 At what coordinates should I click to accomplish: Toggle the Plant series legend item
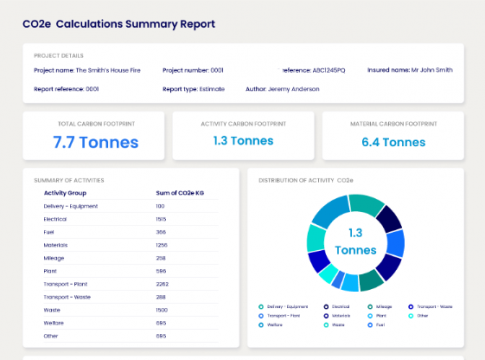pos(377,316)
